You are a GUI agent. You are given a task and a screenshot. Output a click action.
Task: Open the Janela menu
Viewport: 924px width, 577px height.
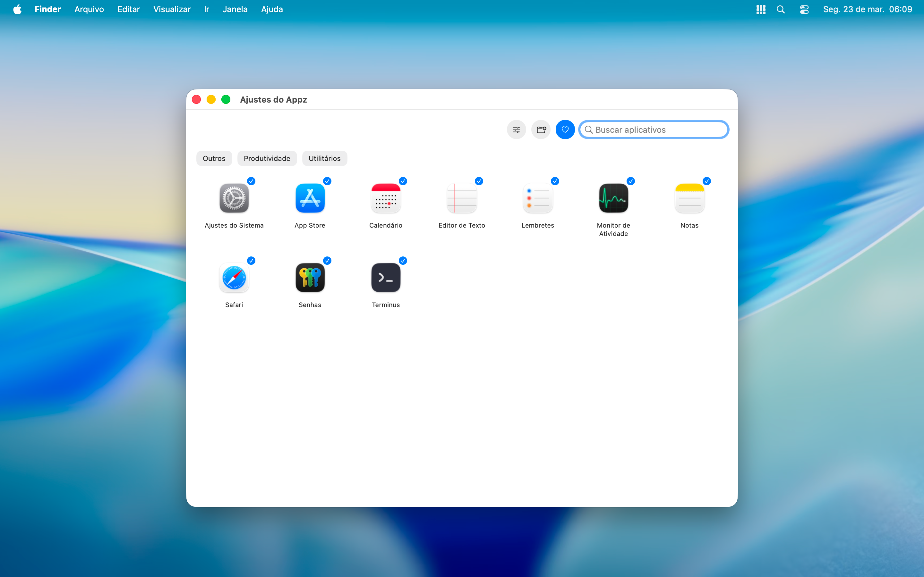click(235, 9)
